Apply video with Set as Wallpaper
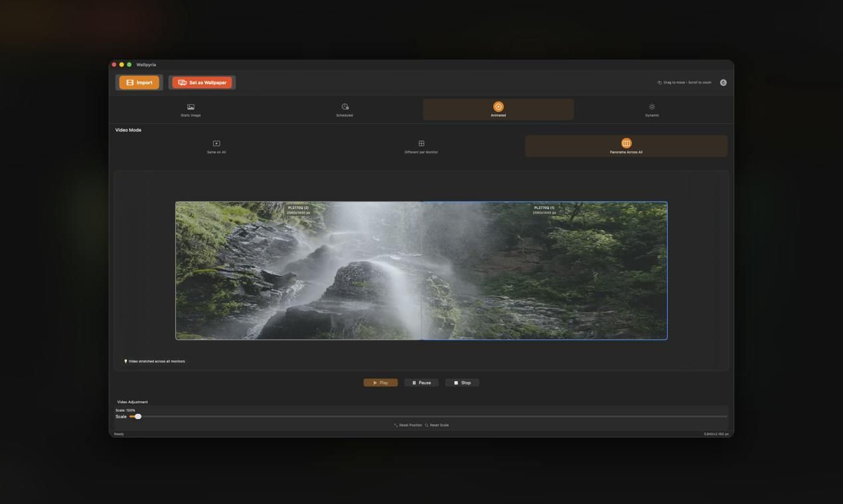Image resolution: width=843 pixels, height=504 pixels. 202,83
